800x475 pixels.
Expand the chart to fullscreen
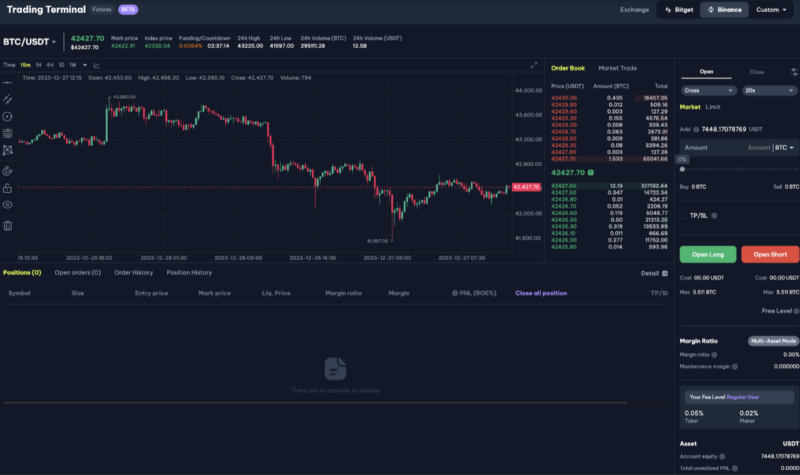(534, 65)
